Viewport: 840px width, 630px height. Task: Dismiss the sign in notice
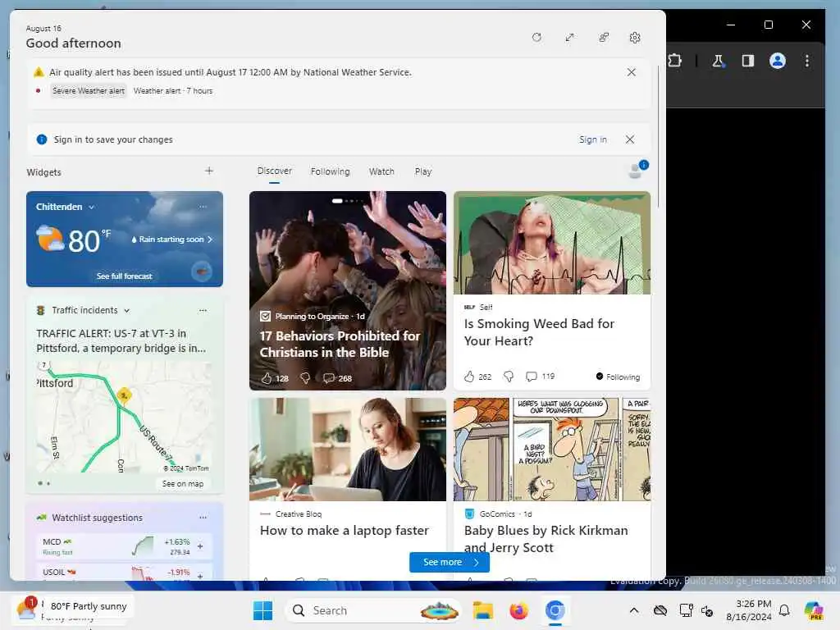[630, 139]
